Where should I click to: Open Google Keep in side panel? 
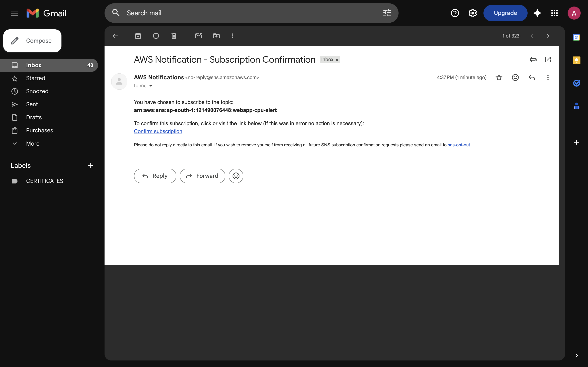coord(577,60)
